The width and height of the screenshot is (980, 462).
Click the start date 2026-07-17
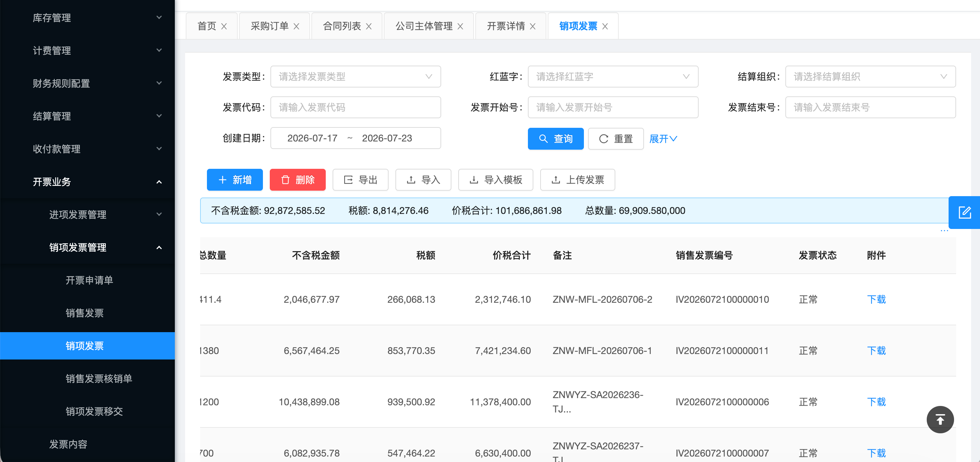pos(312,138)
